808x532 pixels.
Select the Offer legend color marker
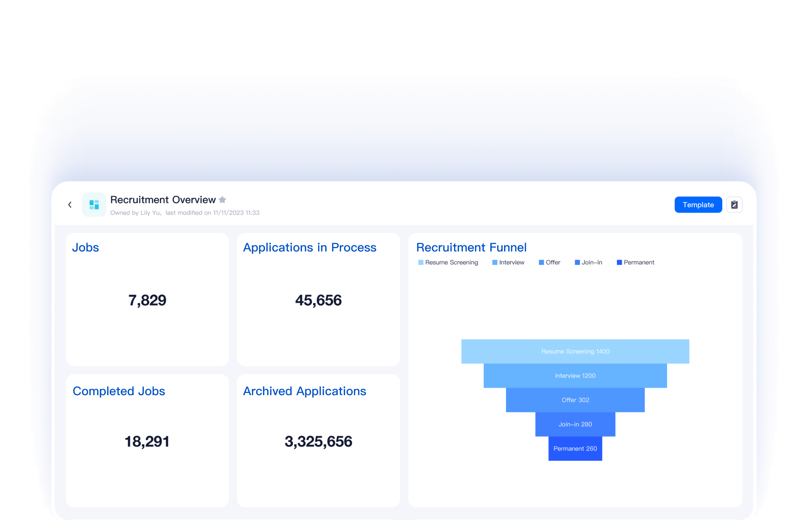tap(542, 262)
